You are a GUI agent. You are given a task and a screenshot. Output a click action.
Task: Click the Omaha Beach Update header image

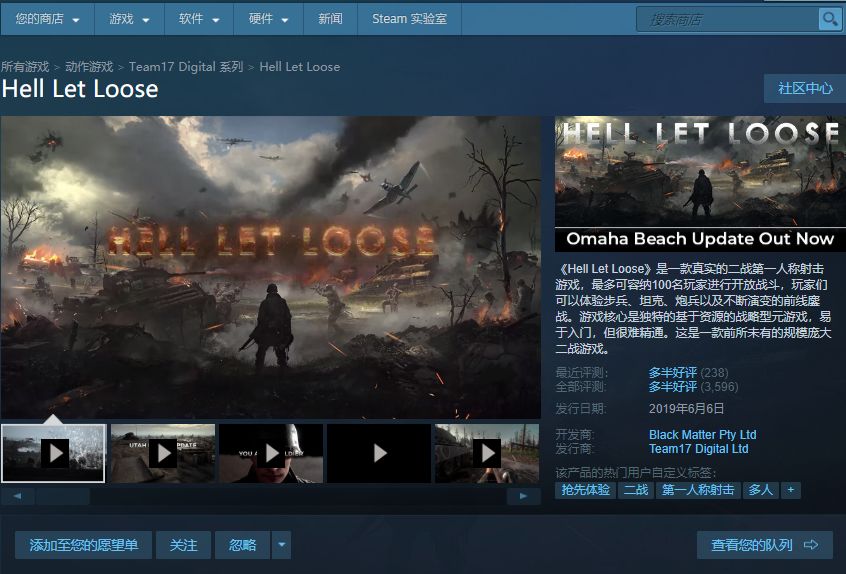click(x=700, y=184)
